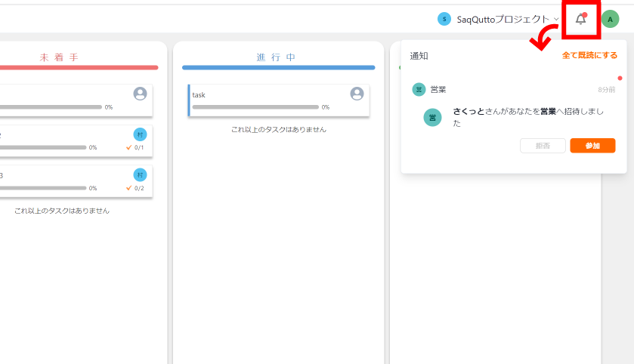Viewport: 634px width, 364px height.
Task: Click the 0/1 checklist counter
Action: pyautogui.click(x=135, y=148)
